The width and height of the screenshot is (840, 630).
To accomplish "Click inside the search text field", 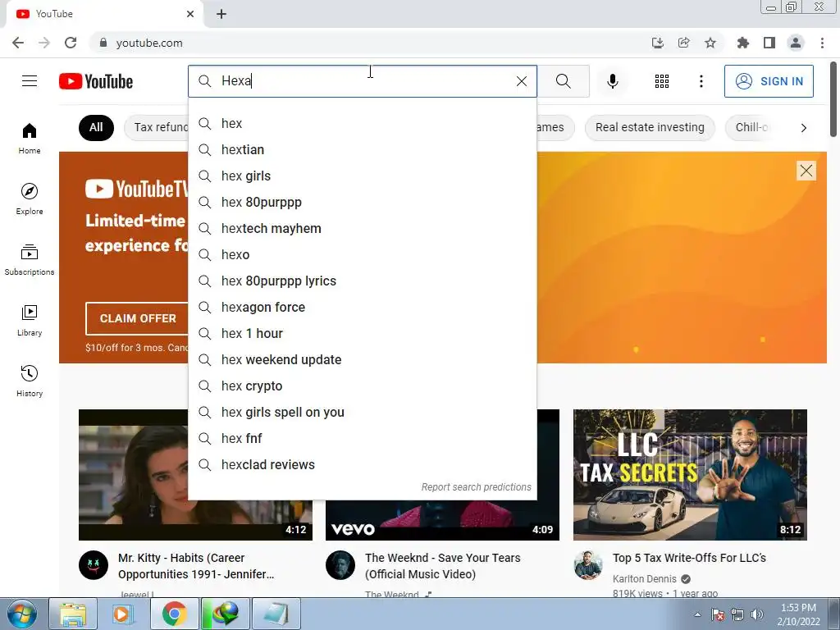I will click(x=364, y=81).
